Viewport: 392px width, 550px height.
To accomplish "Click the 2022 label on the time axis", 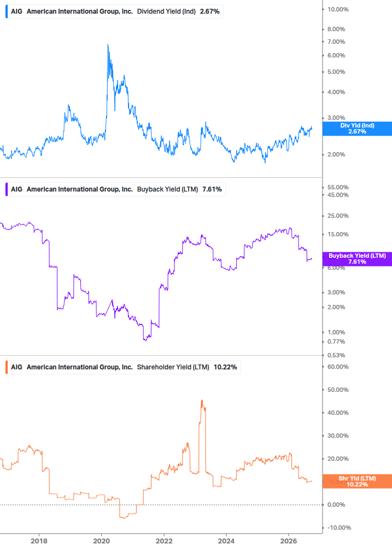I will tap(163, 541).
